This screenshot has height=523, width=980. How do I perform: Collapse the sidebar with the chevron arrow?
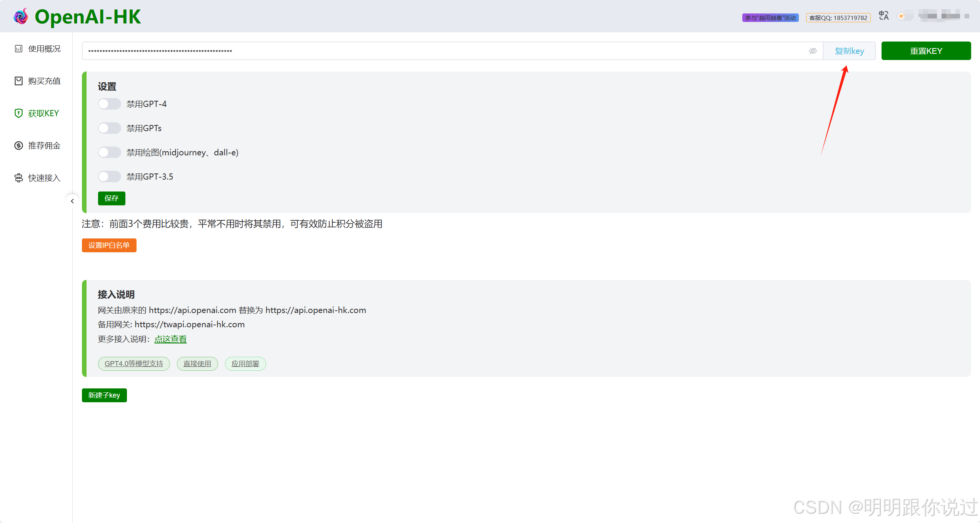coord(72,201)
